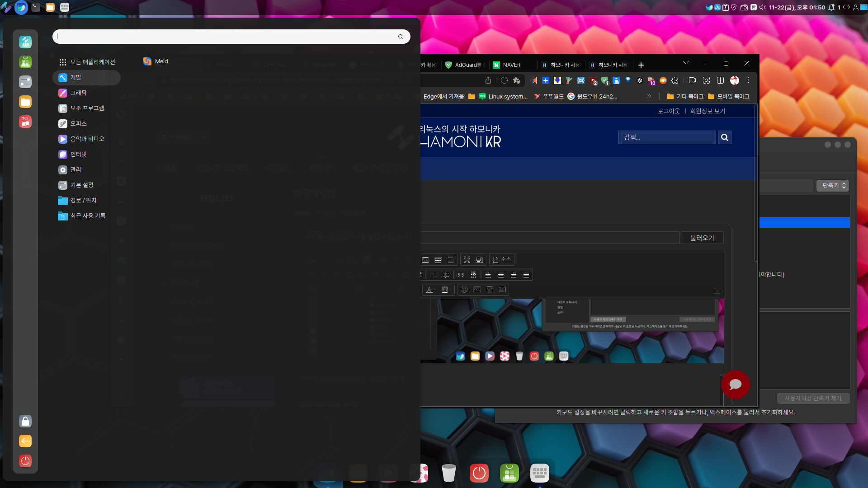The image size is (868, 488).
Task: Click the uBlock Origin extension icon
Action: tap(593, 81)
